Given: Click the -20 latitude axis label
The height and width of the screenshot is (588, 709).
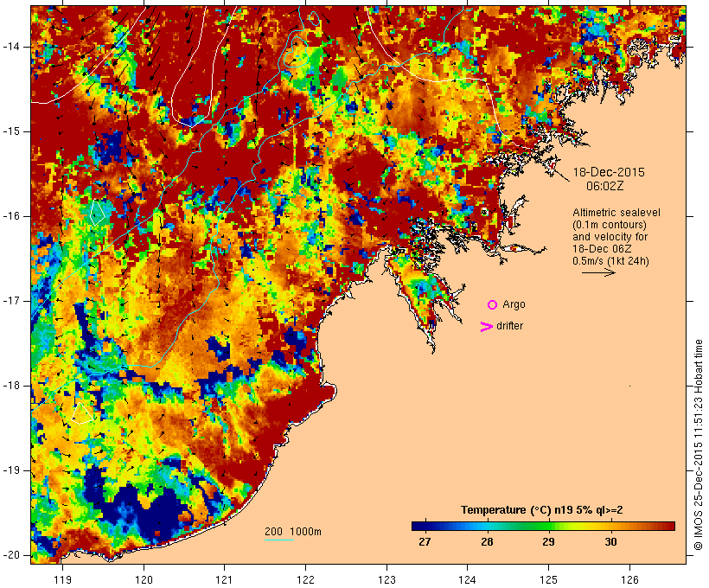Looking at the screenshot, I should click(11, 555).
